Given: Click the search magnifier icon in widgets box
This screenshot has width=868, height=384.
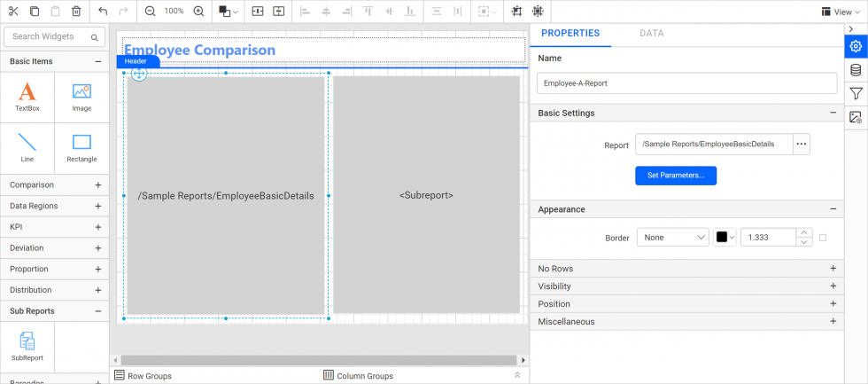Looking at the screenshot, I should click(x=95, y=37).
